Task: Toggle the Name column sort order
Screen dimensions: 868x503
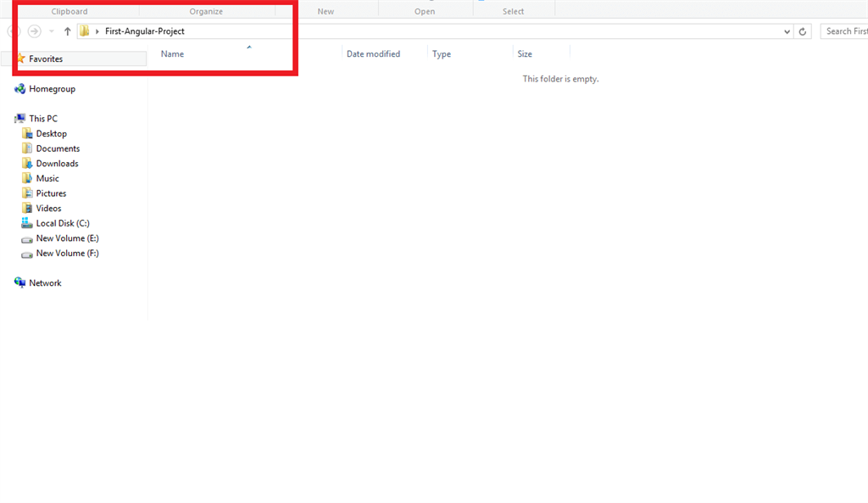Action: [x=172, y=53]
